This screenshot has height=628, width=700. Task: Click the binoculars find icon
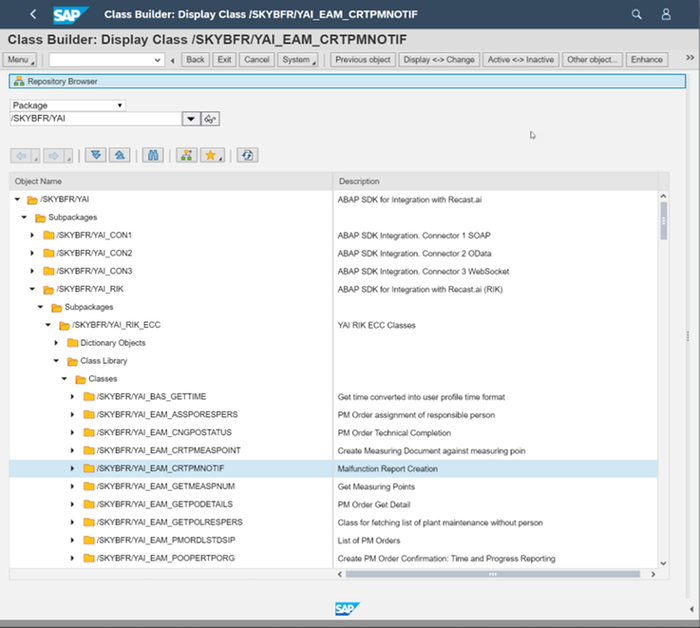pos(153,155)
